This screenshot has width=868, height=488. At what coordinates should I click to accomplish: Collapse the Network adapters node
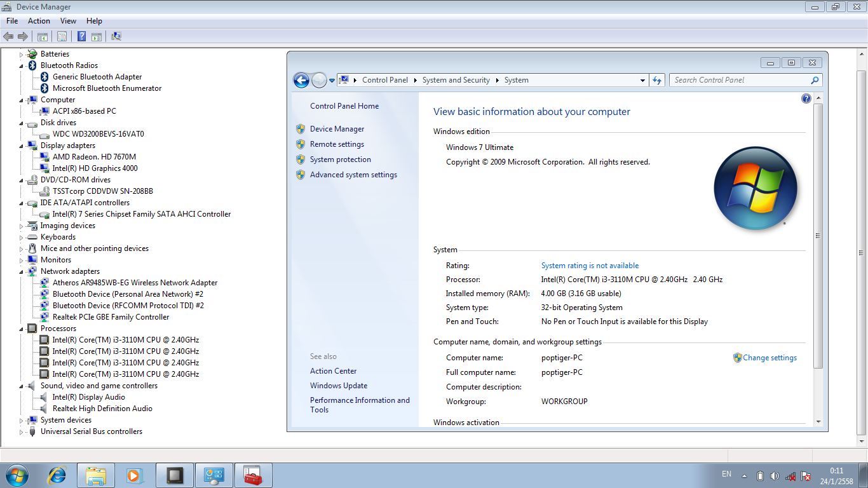click(x=21, y=271)
